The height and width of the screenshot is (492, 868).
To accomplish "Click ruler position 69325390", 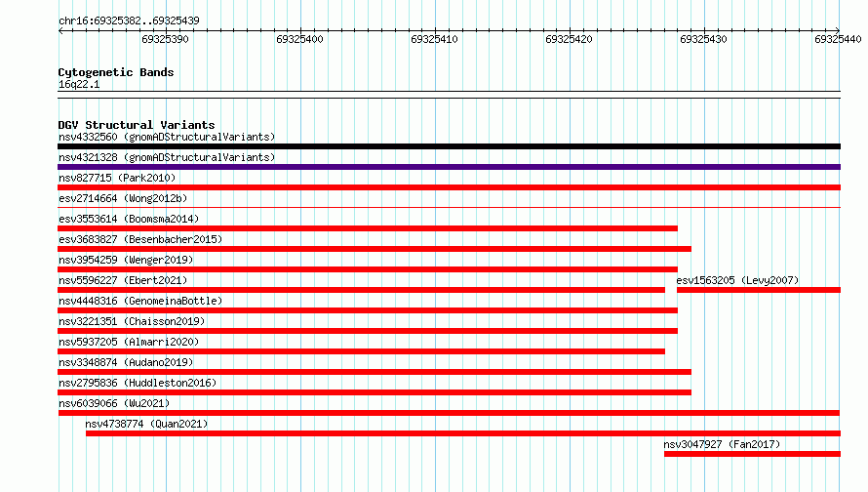I will coord(165,39).
